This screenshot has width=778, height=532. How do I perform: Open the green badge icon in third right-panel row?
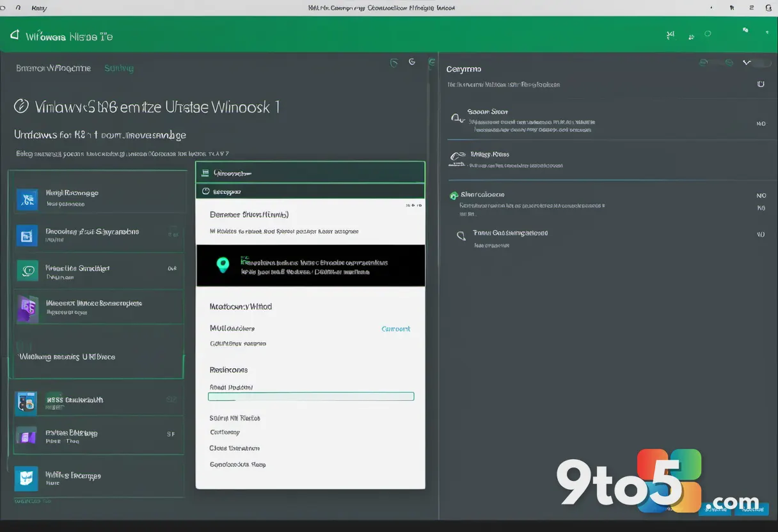[x=454, y=196]
